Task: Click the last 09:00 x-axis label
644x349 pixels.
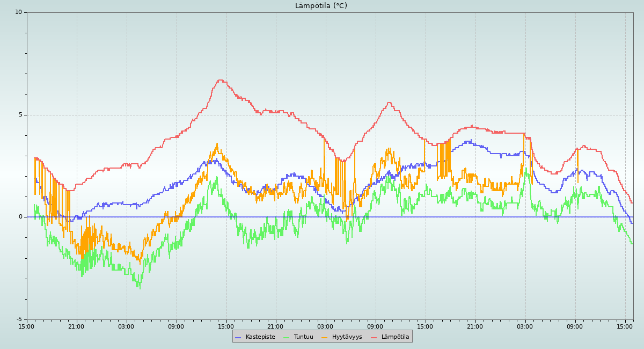Action: [x=575, y=326]
